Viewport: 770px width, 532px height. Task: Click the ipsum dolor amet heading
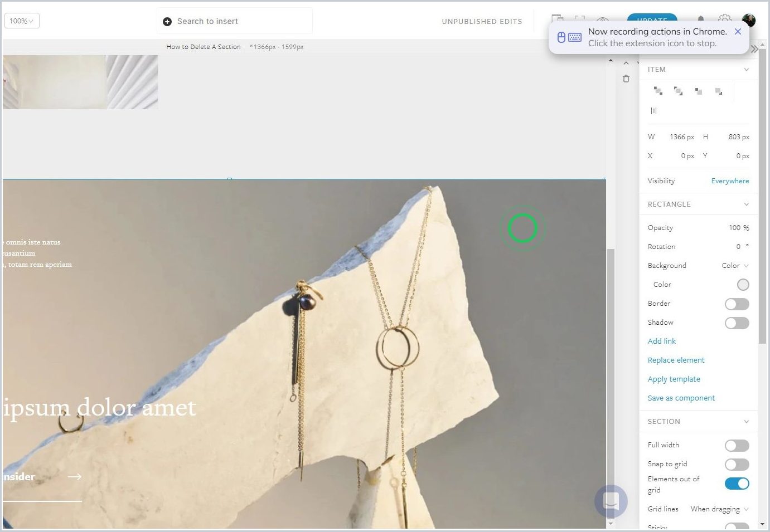99,408
